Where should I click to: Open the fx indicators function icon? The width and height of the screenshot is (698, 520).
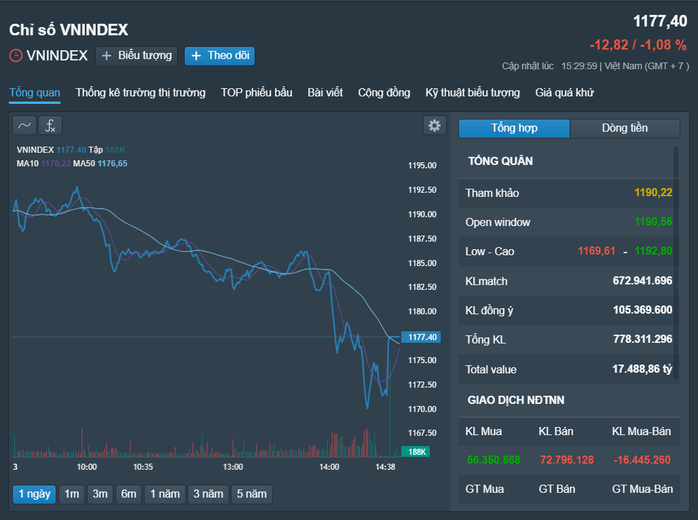point(50,126)
